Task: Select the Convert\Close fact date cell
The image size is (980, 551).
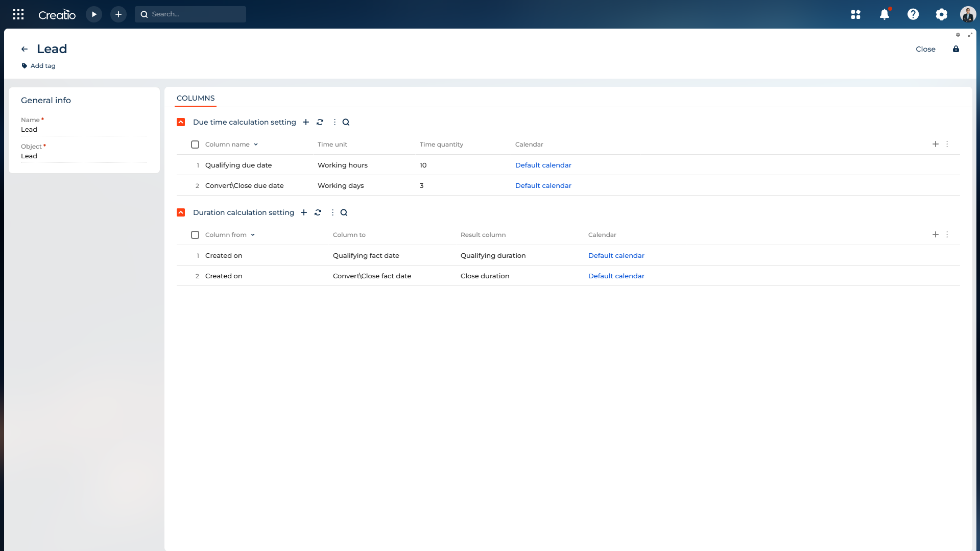Action: click(372, 276)
